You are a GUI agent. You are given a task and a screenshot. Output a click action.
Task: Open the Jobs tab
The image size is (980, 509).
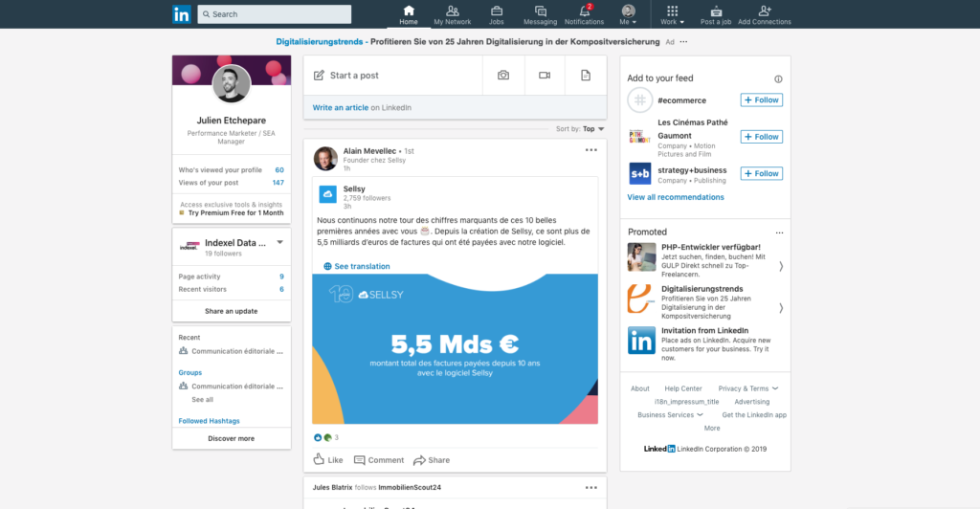click(x=497, y=15)
